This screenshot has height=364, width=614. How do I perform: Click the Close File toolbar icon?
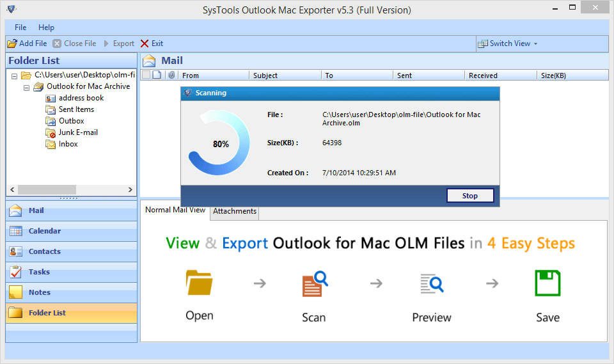point(57,44)
